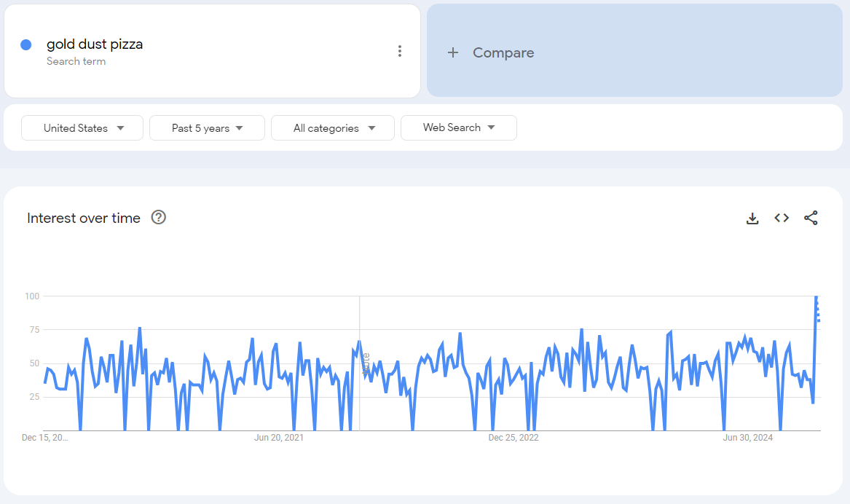Edit the gold dust pizza search term
850x504 pixels.
coord(95,44)
